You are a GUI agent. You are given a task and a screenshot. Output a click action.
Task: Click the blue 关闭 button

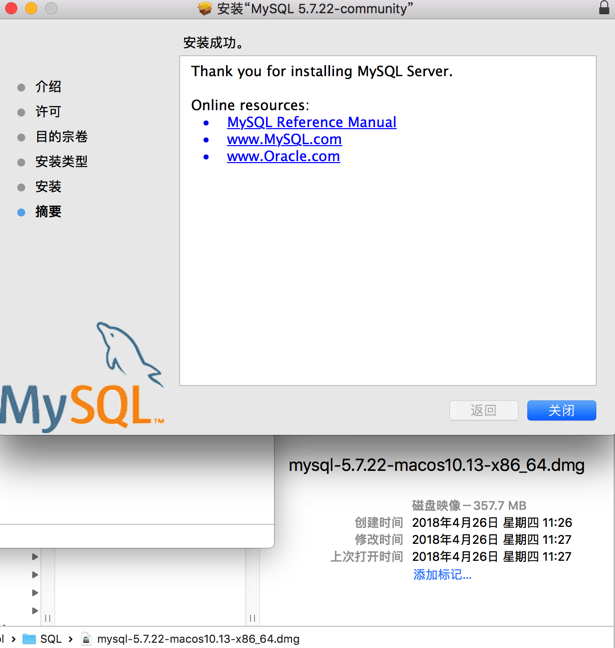click(x=561, y=410)
